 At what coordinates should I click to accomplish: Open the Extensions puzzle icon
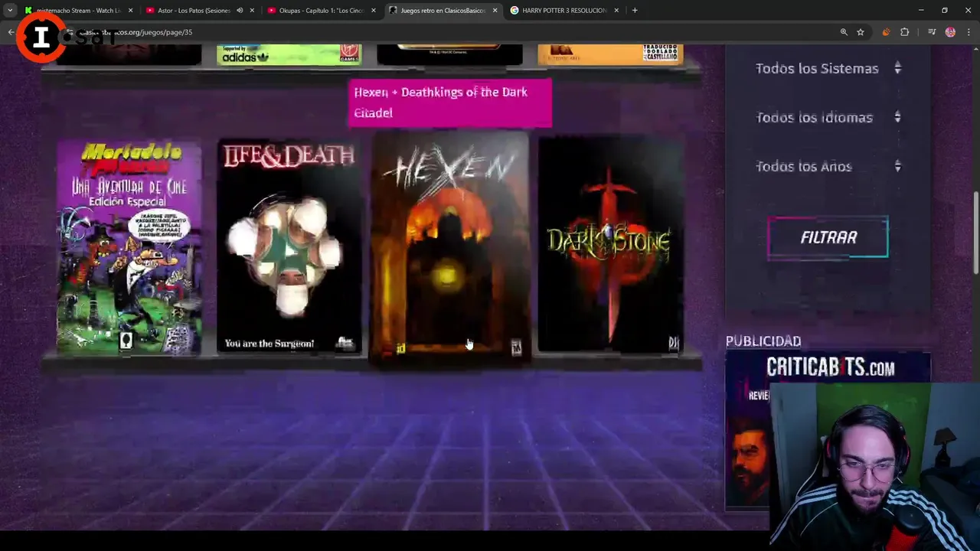tap(905, 32)
